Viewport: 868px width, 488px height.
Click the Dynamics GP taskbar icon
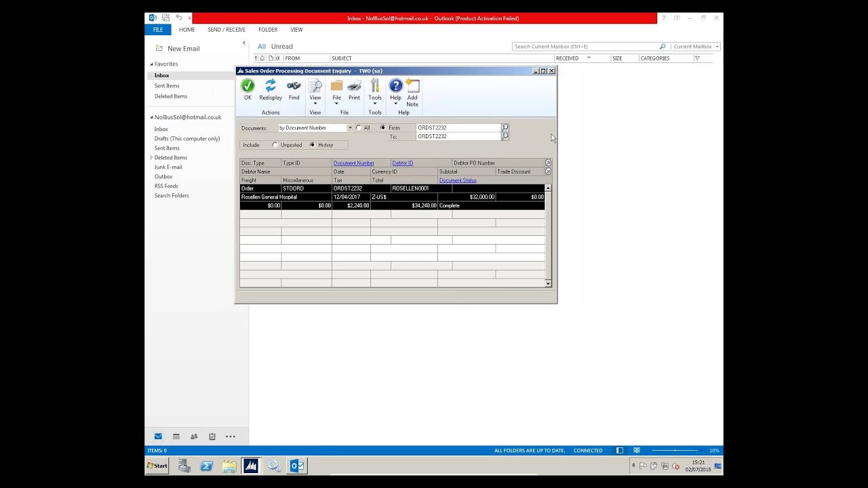coord(251,466)
